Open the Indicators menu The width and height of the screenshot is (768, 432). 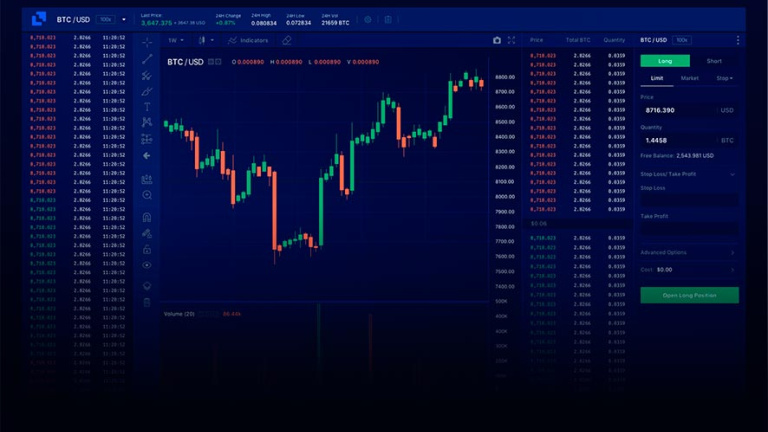[247, 40]
